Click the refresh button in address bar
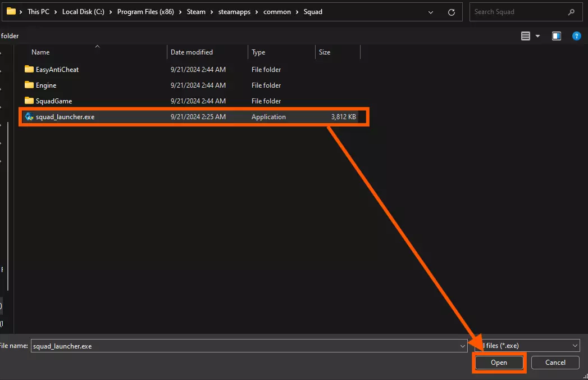 [x=452, y=12]
